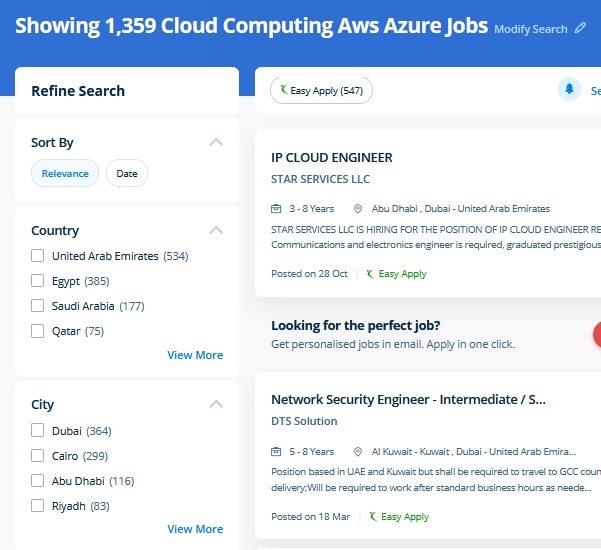Click briefcase icon in Network Security Engineer card
The width and height of the screenshot is (601, 550).
click(x=277, y=452)
